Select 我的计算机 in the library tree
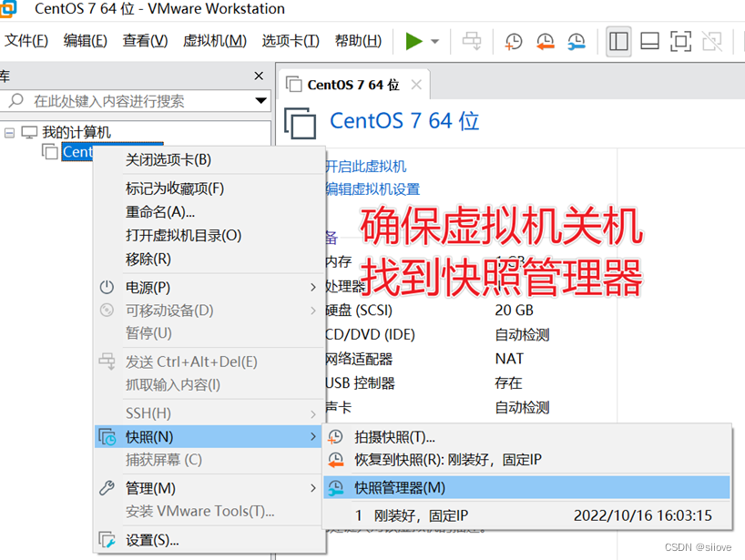The height and width of the screenshot is (560, 745). click(76, 132)
